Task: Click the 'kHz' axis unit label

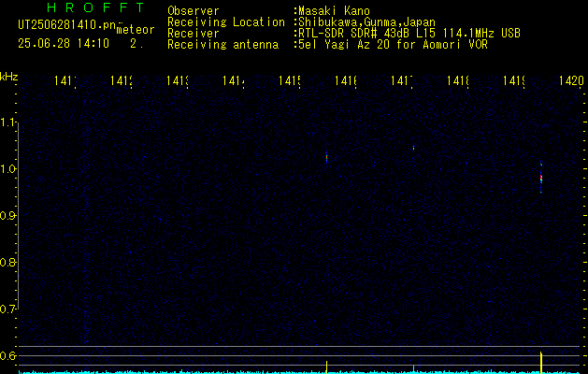Action: click(x=9, y=77)
